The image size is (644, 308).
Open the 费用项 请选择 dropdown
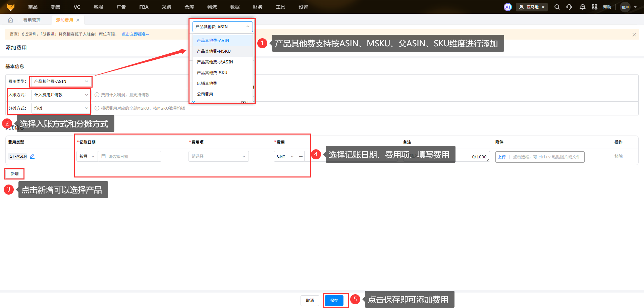[219, 156]
